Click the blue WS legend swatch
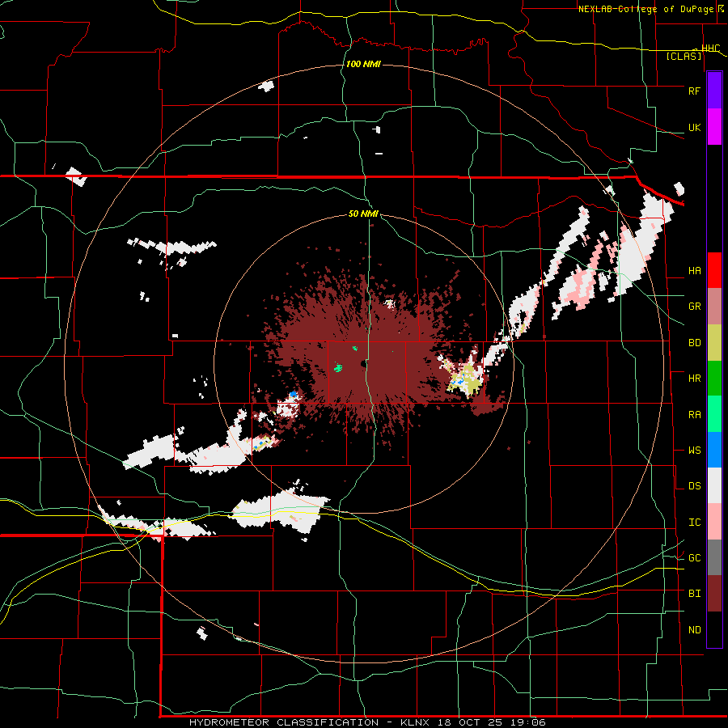The height and width of the screenshot is (728, 728). pos(714,450)
